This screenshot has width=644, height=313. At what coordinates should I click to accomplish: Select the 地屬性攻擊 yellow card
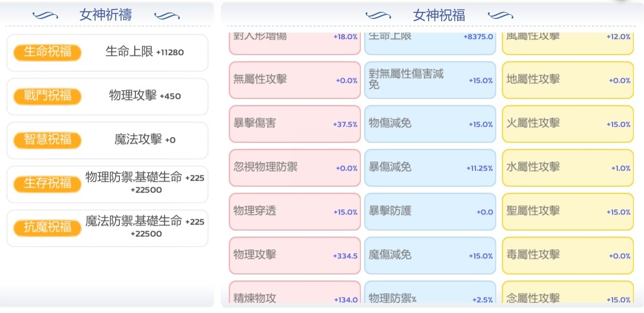coord(567,80)
